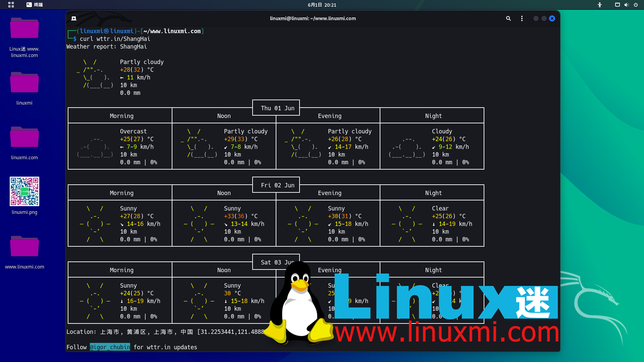This screenshot has width=644, height=362.
Task: Open the clock showing 6月1日 20:21
Action: 322,5
